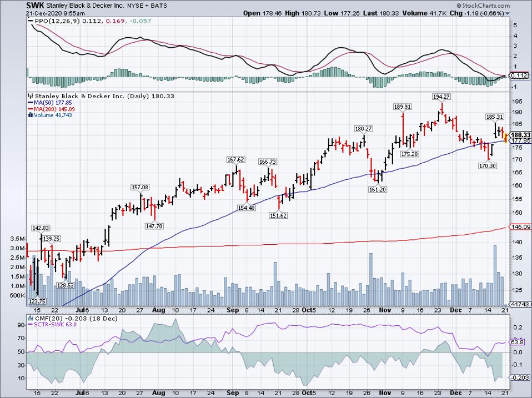This screenshot has height=398, width=532.
Task: Click the 185.31 high price label
Action: (x=495, y=117)
